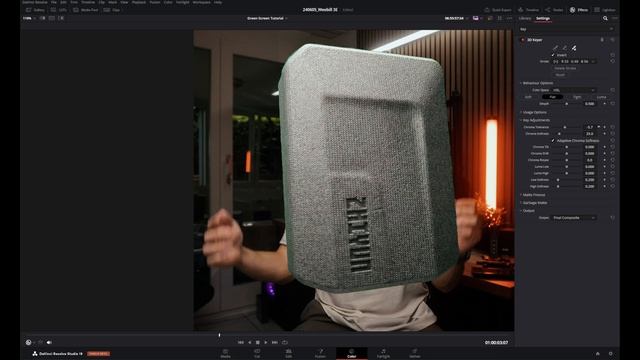
Task: Reset the Output setting
Action: [612, 218]
